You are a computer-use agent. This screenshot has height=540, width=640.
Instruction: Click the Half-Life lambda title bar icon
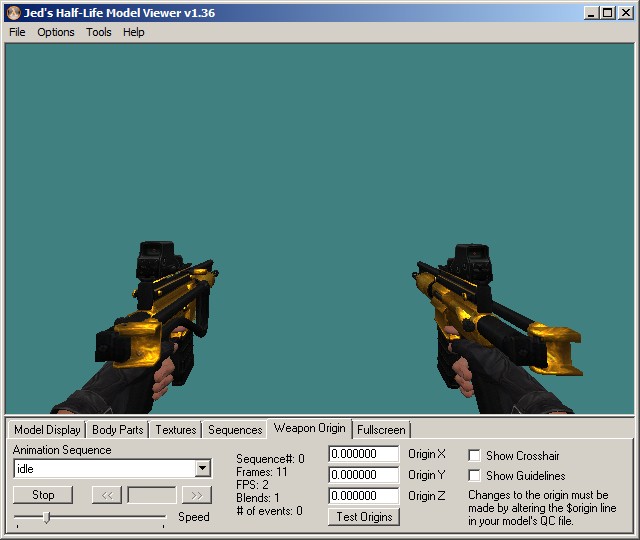(x=13, y=13)
